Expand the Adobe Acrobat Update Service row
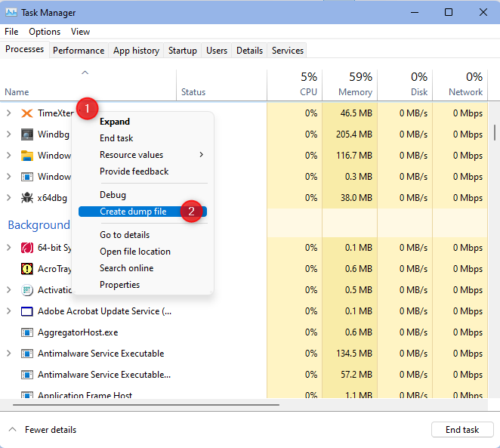This screenshot has height=448, width=500. point(9,311)
